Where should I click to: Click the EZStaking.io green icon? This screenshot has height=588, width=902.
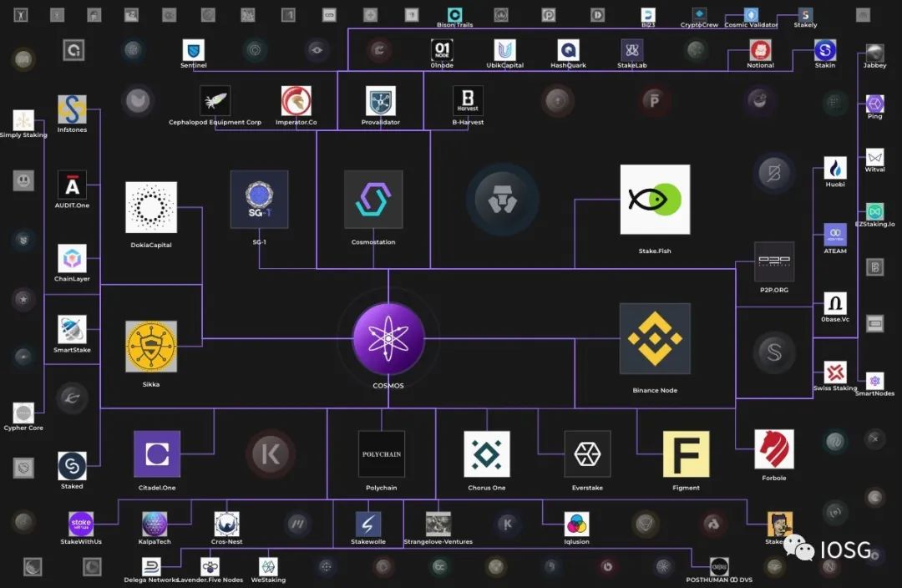coord(875,211)
